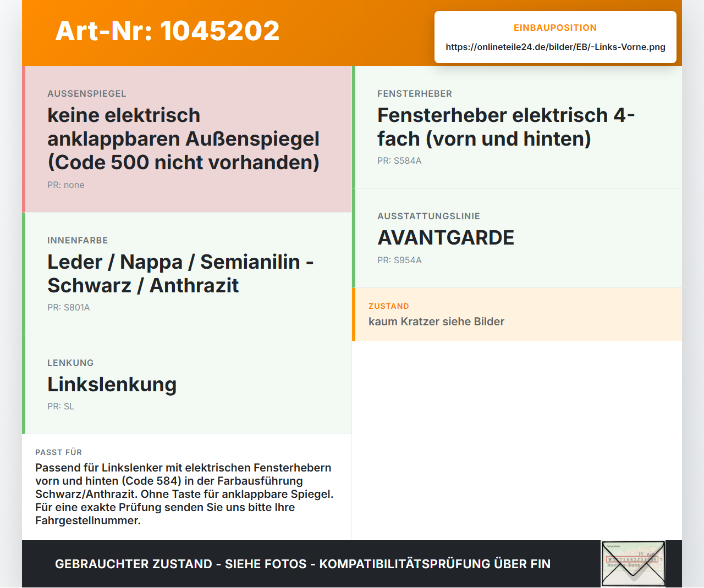
Task: Click the AUSSENSPIEGEL label
Action: pyautogui.click(x=87, y=93)
